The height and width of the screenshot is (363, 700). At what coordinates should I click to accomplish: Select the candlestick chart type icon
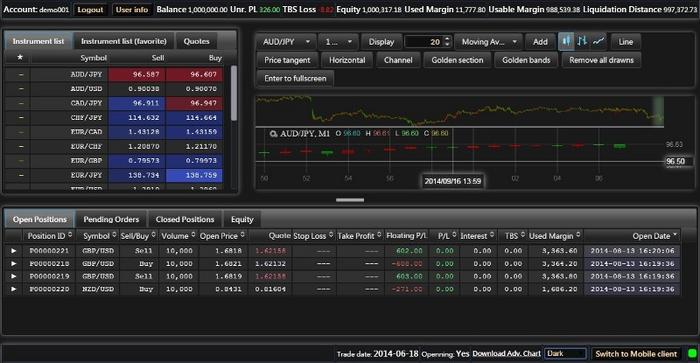click(566, 42)
